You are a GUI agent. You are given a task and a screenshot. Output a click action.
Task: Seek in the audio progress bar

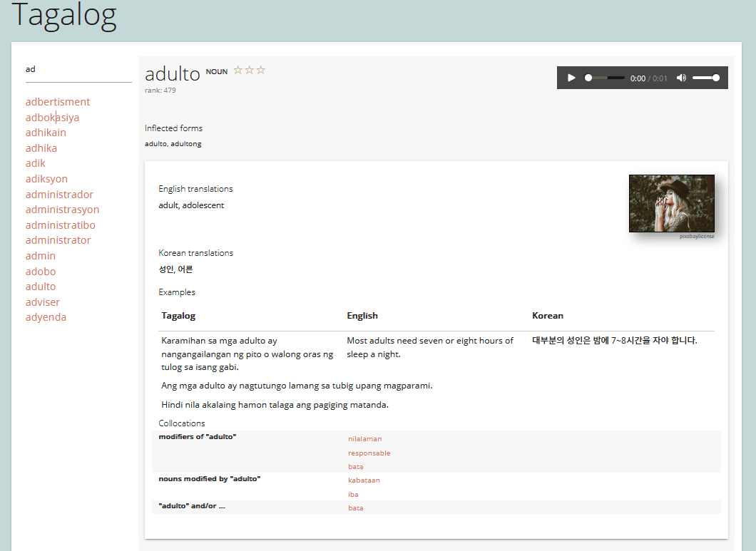pos(605,78)
